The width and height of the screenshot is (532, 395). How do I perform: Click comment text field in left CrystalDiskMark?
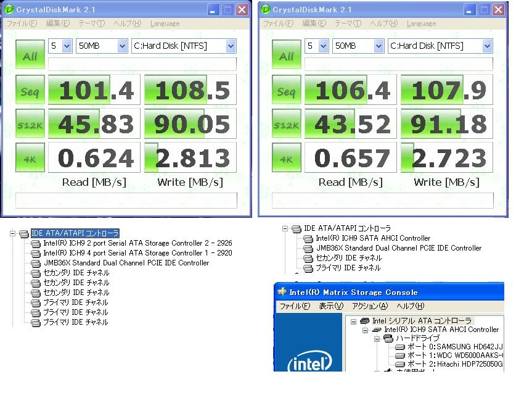pos(126,201)
